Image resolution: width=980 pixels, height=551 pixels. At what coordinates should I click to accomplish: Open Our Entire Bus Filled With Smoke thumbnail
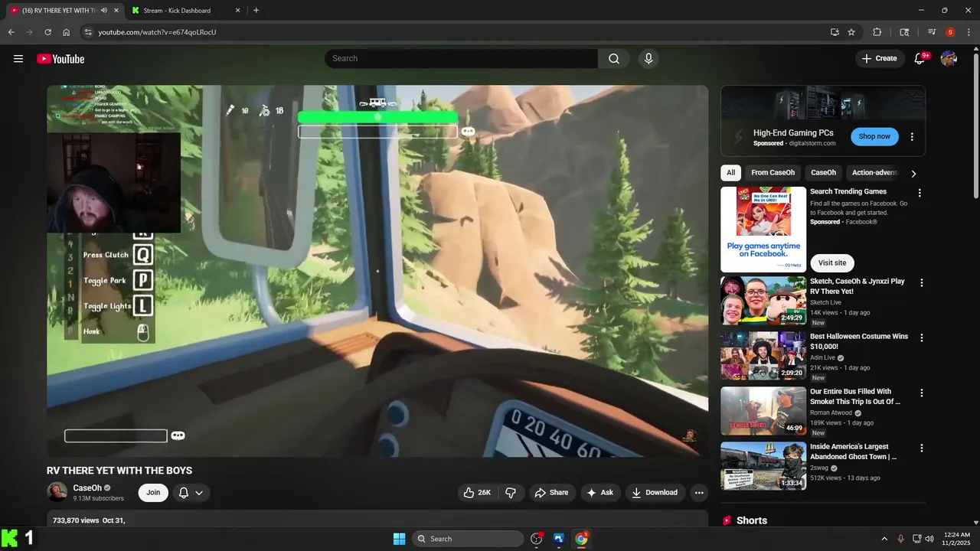(763, 411)
